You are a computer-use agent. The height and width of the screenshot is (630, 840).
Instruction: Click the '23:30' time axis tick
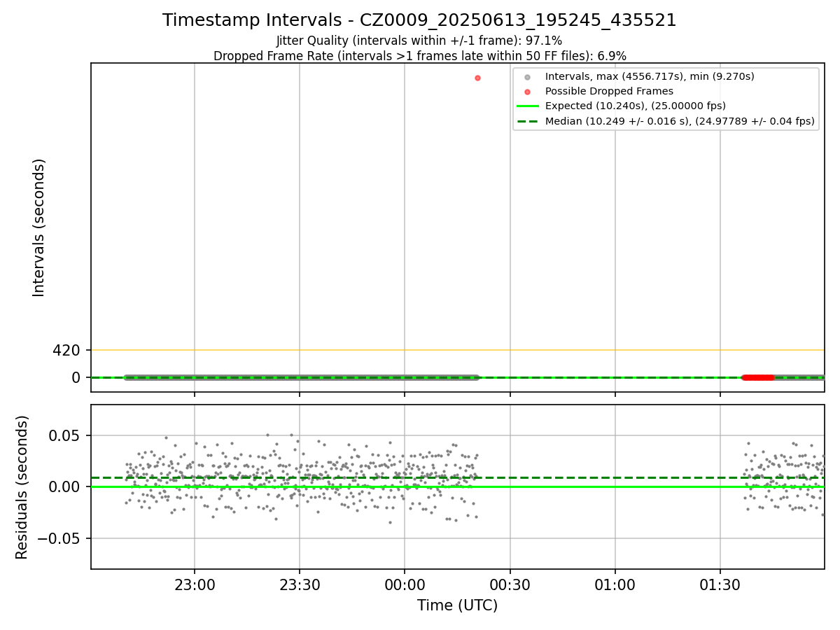[300, 585]
